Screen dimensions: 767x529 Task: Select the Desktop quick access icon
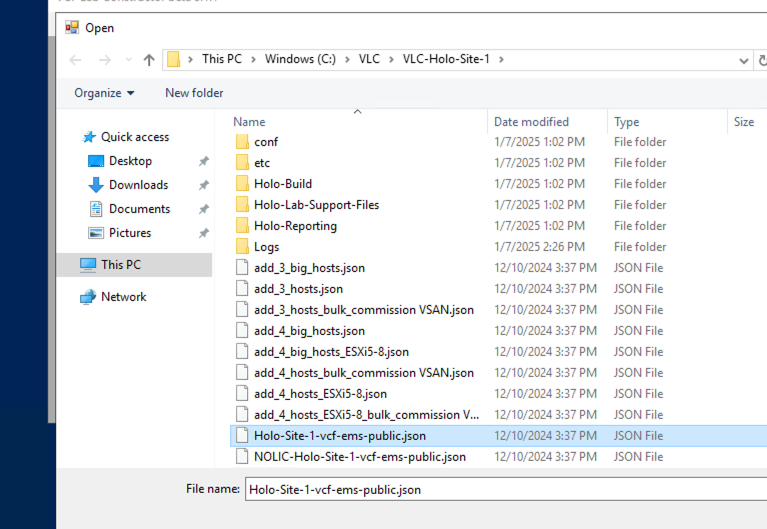(97, 161)
